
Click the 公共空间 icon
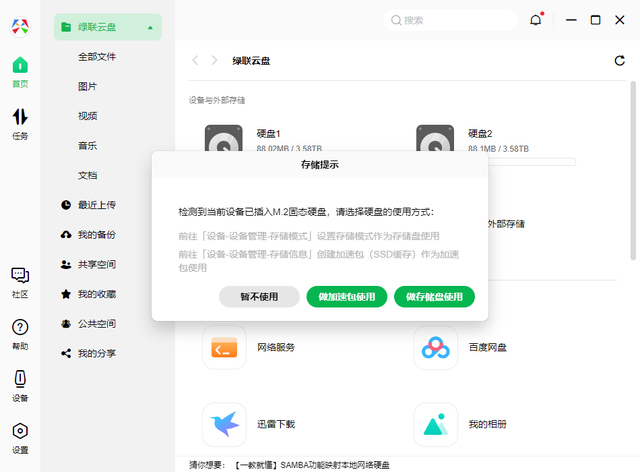click(66, 324)
